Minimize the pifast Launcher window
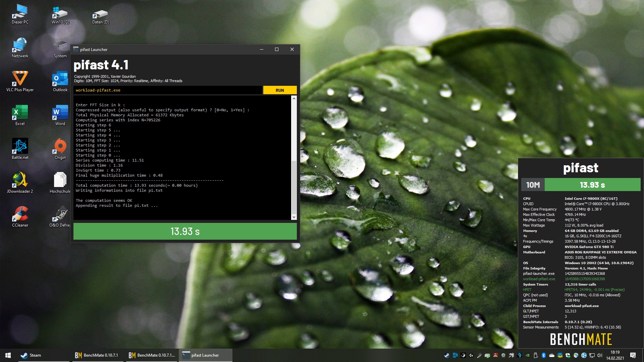 click(x=261, y=49)
